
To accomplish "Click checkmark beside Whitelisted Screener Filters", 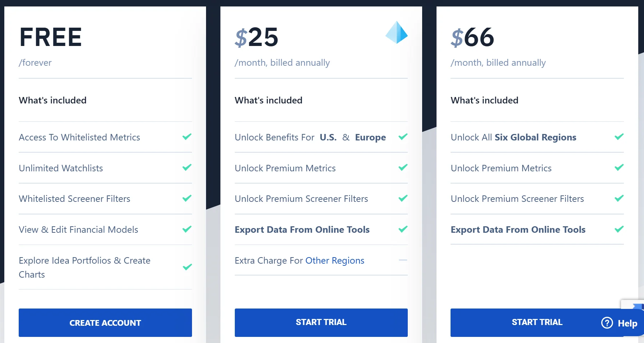I will [x=187, y=198].
